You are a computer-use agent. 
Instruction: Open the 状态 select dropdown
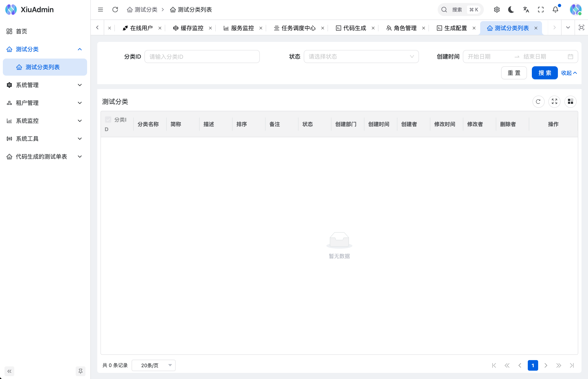[361, 57]
